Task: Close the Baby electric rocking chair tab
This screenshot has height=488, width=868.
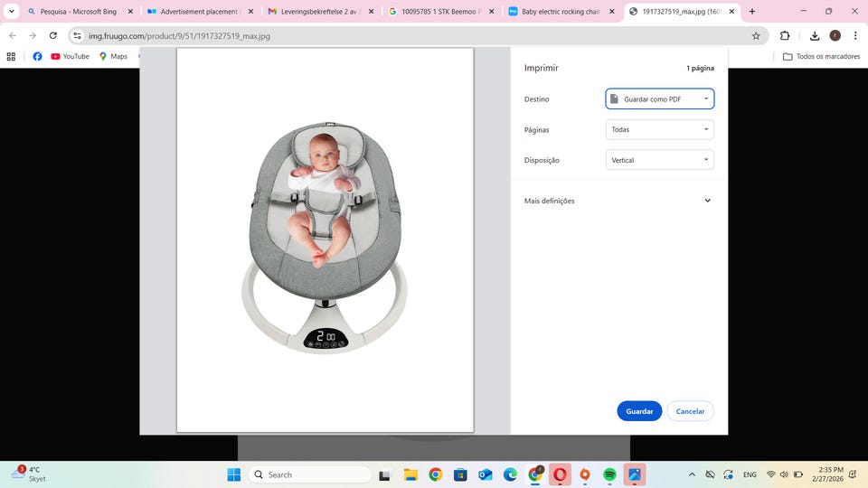Action: pos(612,11)
